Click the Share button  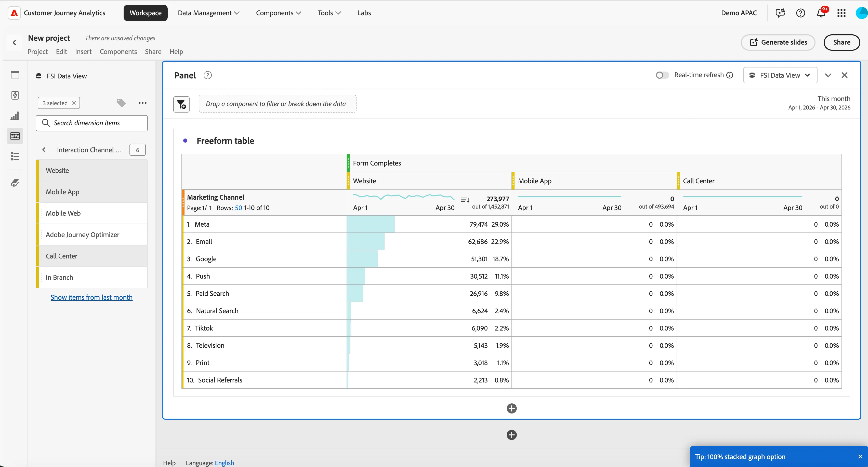click(x=842, y=43)
